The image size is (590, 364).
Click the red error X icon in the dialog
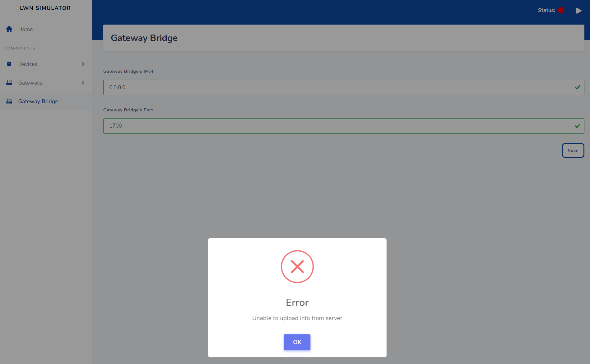297,266
